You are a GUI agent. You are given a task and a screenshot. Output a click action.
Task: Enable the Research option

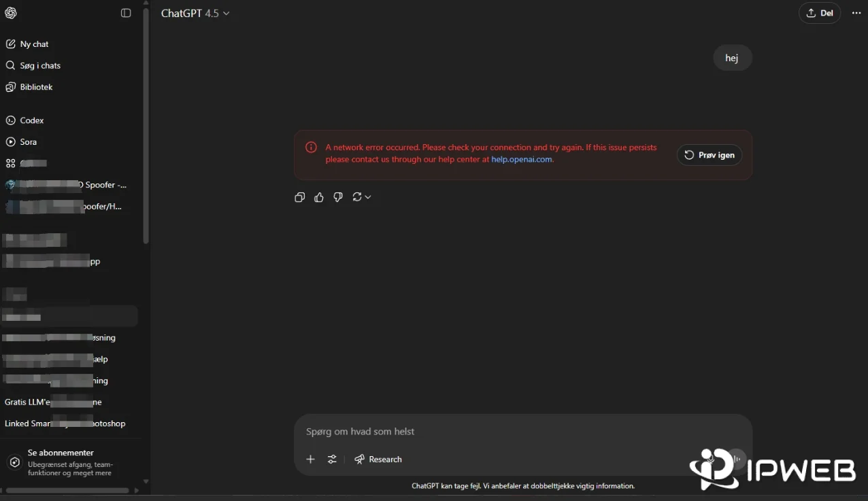[x=378, y=460]
